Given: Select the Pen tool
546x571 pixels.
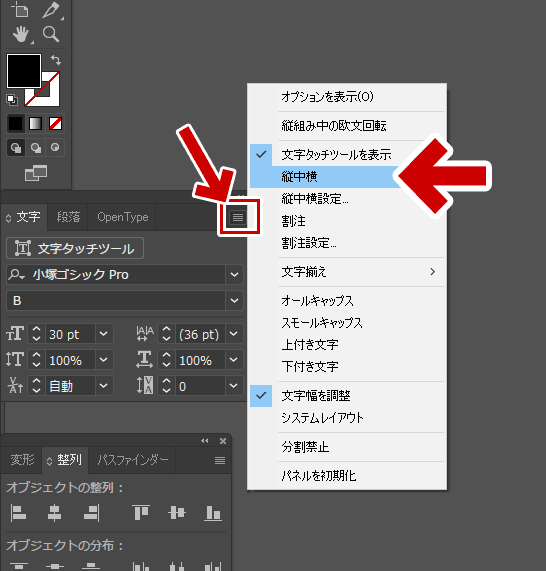Looking at the screenshot, I should point(51,9).
